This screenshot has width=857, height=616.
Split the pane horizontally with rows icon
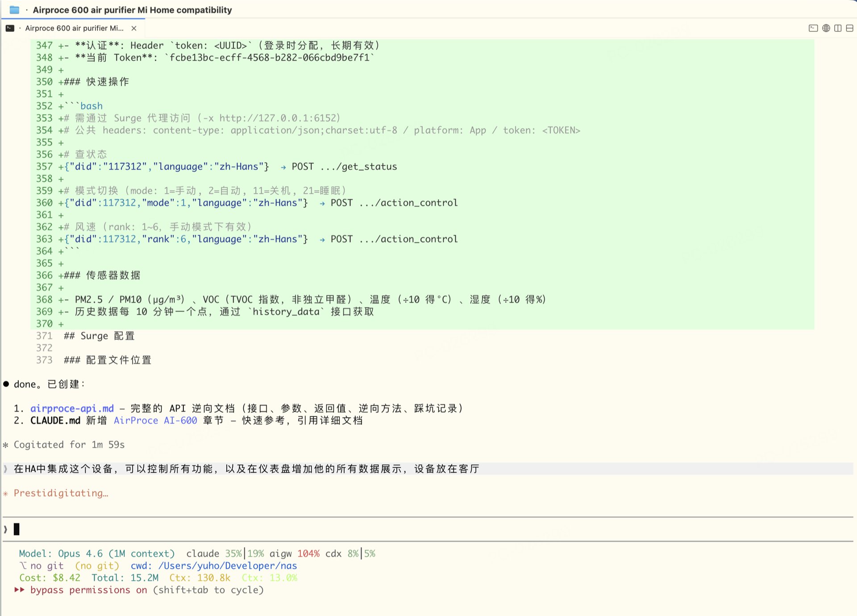[849, 28]
